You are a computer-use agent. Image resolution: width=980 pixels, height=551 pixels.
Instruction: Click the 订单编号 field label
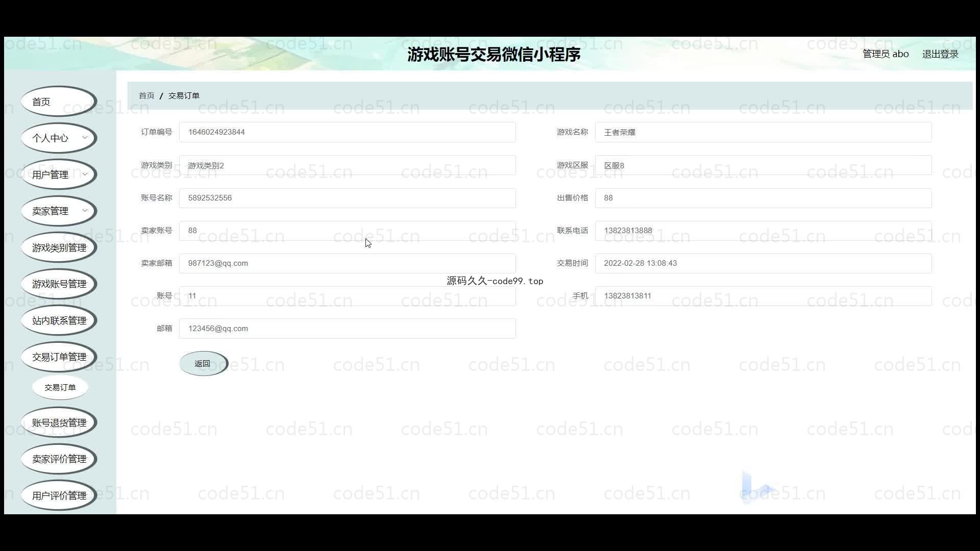(157, 132)
